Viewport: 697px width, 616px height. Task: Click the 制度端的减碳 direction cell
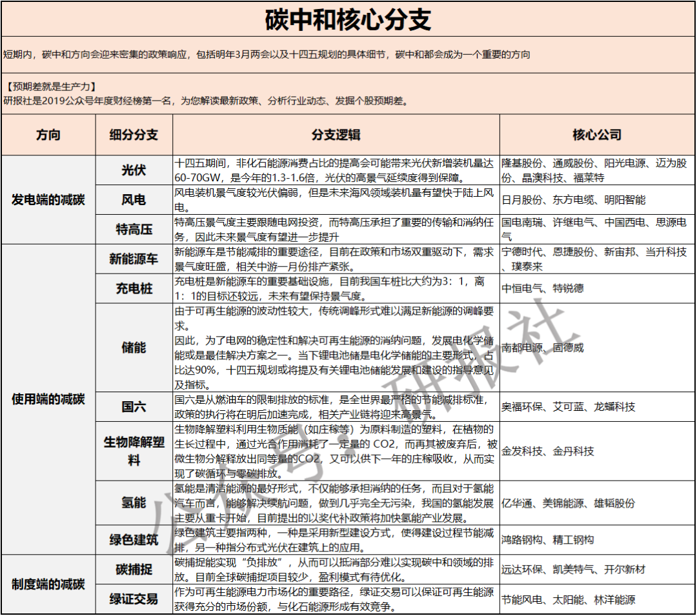tap(48, 584)
